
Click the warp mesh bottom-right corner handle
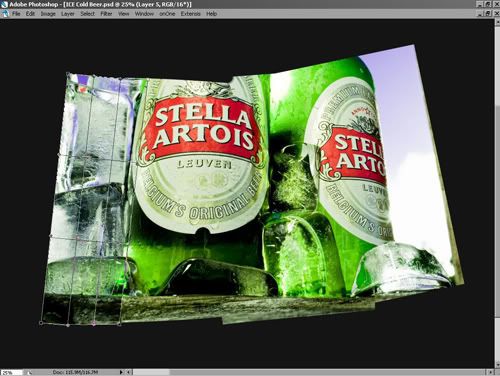119,323
